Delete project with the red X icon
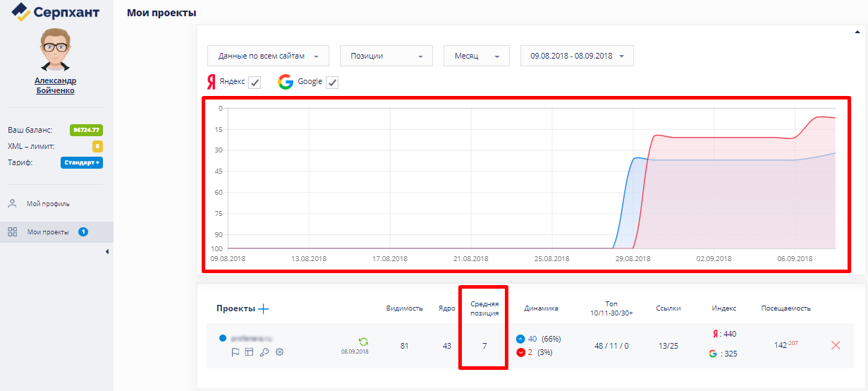Image resolution: width=868 pixels, height=391 pixels. (x=836, y=345)
